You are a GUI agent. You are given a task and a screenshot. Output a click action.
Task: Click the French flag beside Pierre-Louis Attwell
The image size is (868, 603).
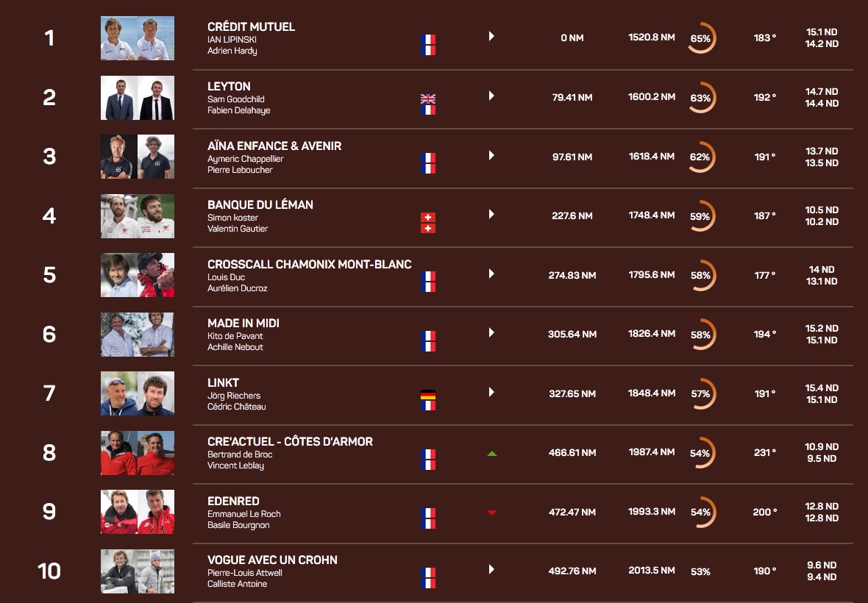pos(427,573)
